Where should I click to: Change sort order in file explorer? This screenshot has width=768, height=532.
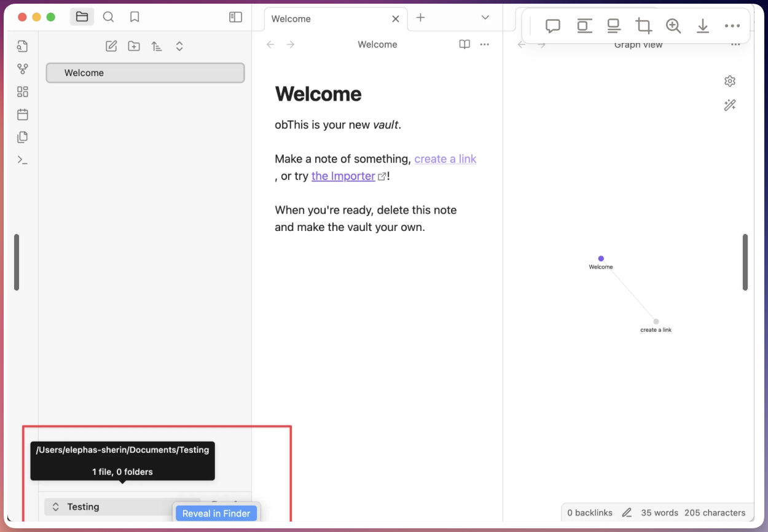click(x=157, y=46)
